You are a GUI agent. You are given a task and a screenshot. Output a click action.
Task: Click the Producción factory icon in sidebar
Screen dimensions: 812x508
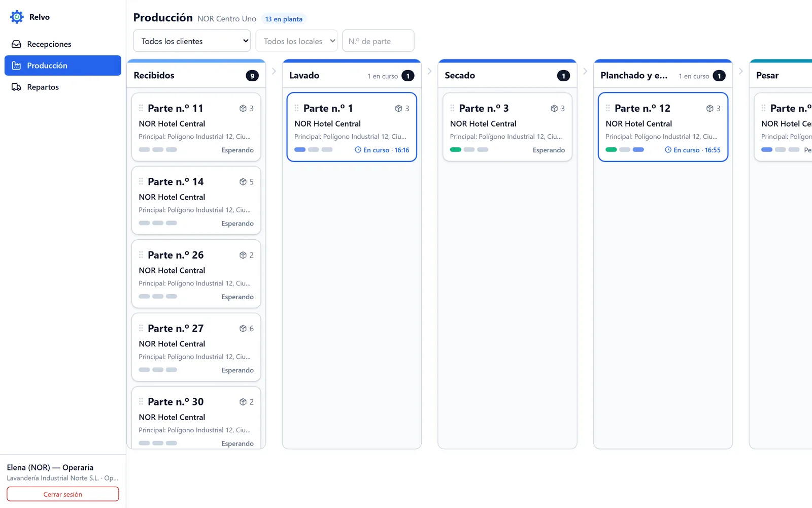click(17, 66)
